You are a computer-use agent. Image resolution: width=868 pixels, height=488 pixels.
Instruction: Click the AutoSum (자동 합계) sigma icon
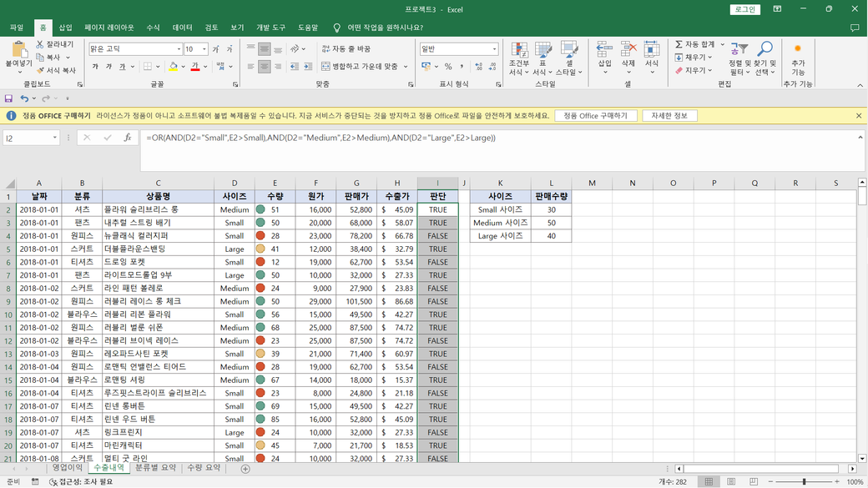tap(679, 44)
